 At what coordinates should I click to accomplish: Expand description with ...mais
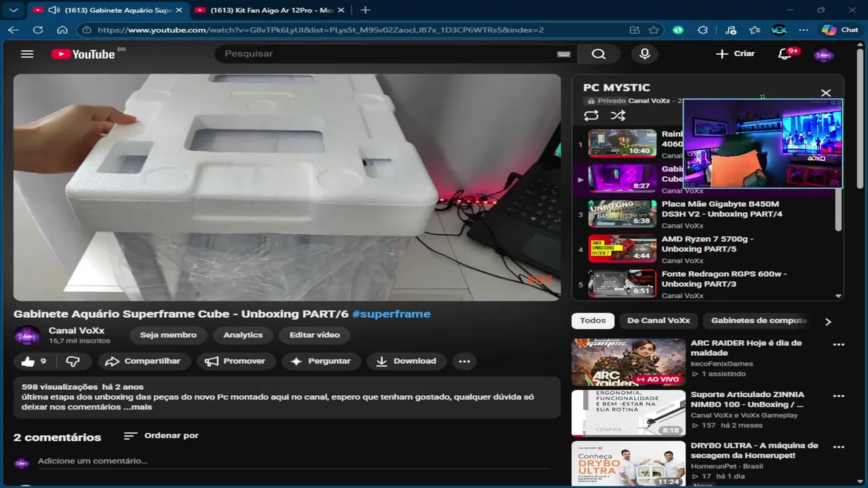pyautogui.click(x=138, y=407)
